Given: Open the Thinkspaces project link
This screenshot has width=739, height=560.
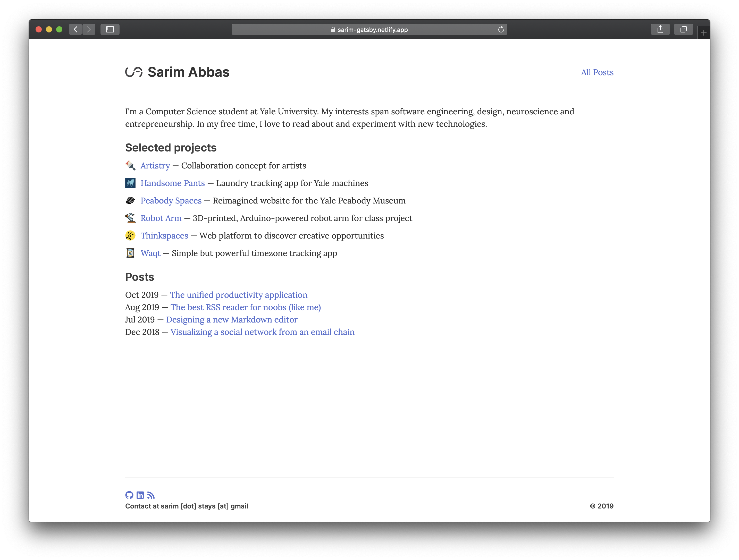Looking at the screenshot, I should click(x=164, y=236).
